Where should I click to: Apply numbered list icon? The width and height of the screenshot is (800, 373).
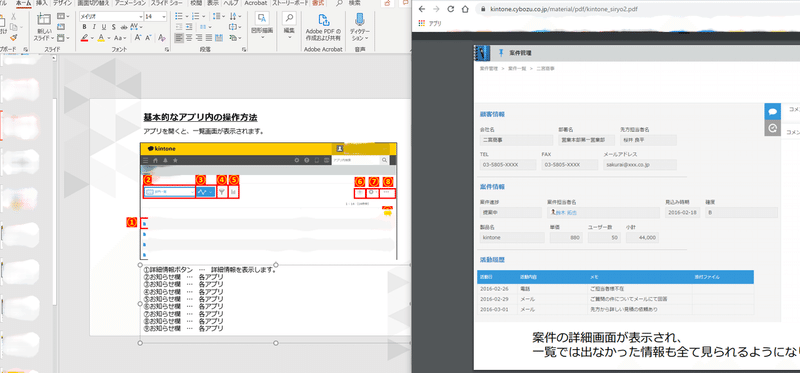tap(196, 16)
